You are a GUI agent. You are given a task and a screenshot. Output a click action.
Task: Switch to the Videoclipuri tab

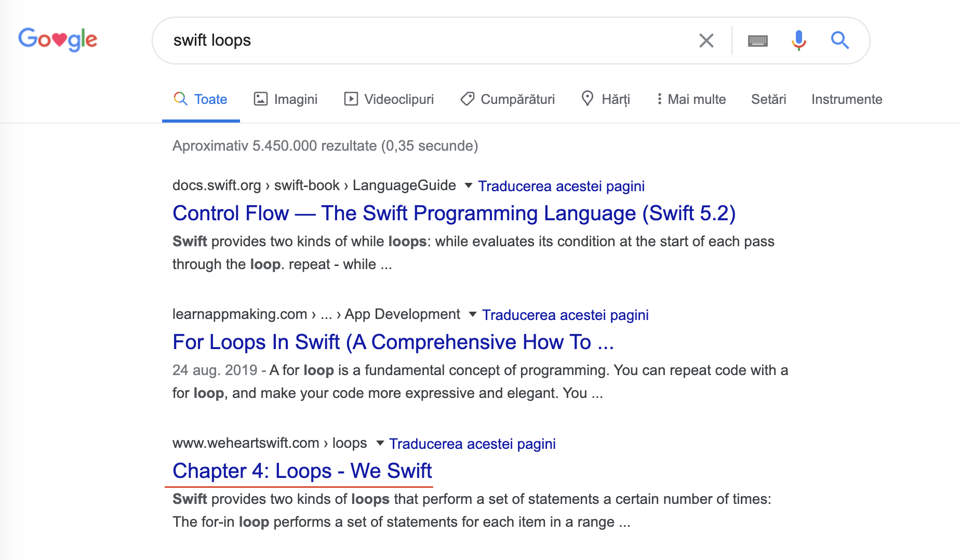click(x=389, y=99)
